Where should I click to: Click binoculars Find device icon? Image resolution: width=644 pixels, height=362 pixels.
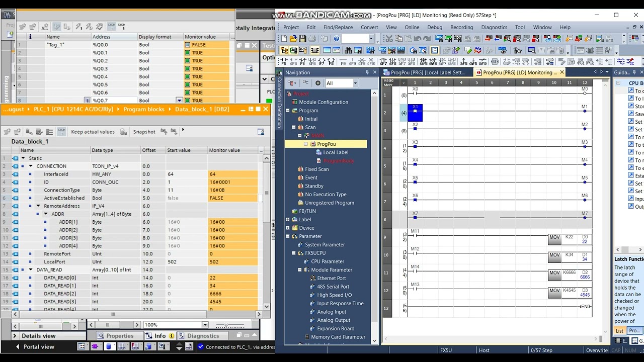point(348,50)
